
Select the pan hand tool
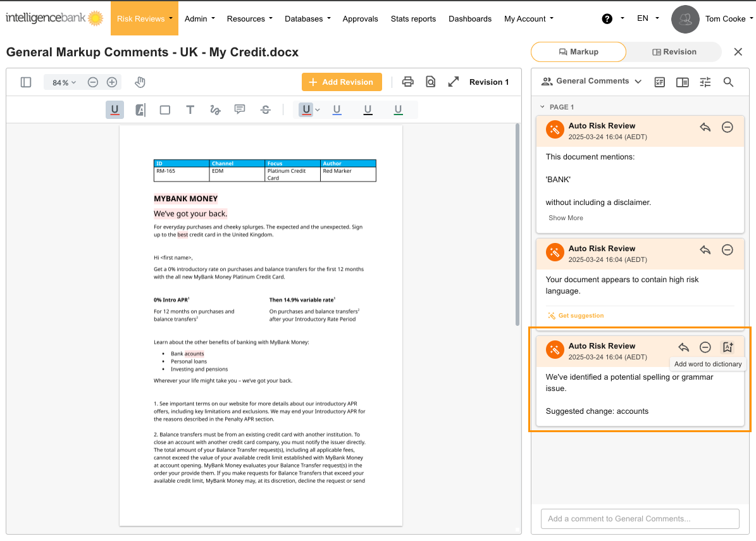(140, 82)
